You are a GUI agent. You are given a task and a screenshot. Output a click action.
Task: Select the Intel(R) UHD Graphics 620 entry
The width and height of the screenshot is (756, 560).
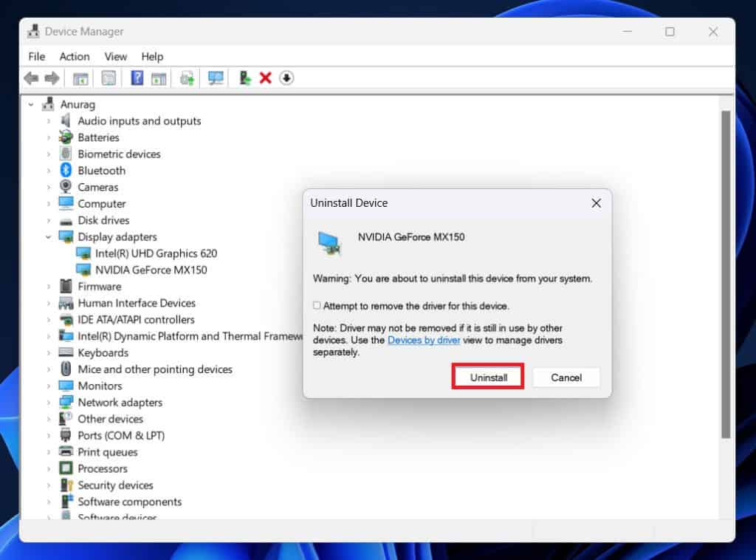[157, 253]
